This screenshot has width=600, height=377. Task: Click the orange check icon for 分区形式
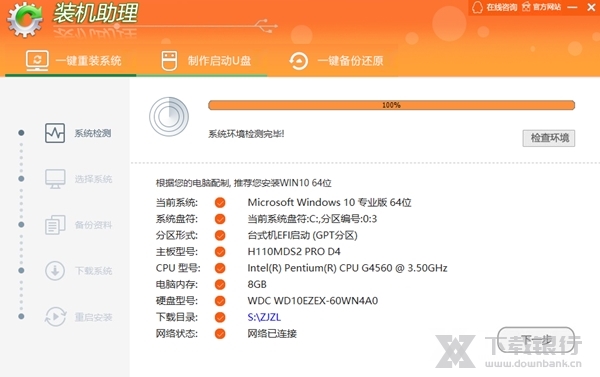pyautogui.click(x=220, y=235)
